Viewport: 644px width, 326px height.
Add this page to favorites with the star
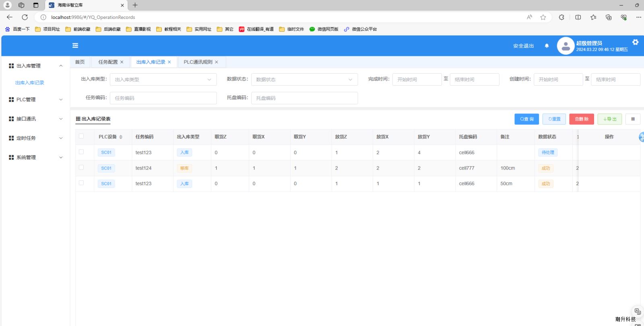[x=543, y=17]
